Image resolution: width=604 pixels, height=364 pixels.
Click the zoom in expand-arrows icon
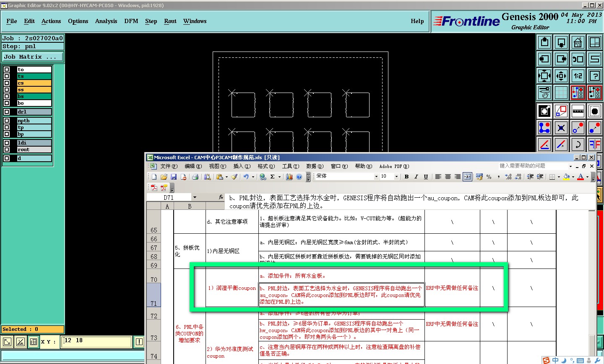pyautogui.click(x=544, y=76)
